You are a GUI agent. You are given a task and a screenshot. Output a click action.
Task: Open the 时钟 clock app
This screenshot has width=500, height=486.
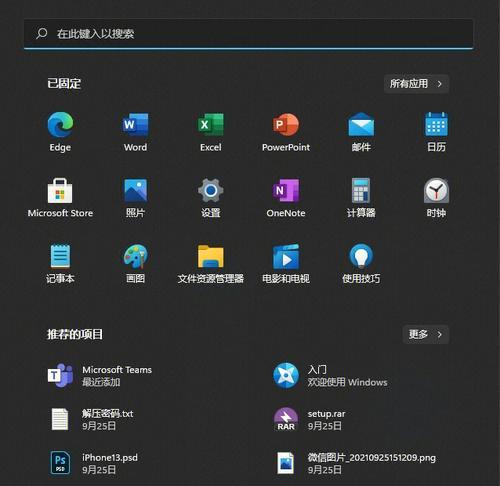436,198
